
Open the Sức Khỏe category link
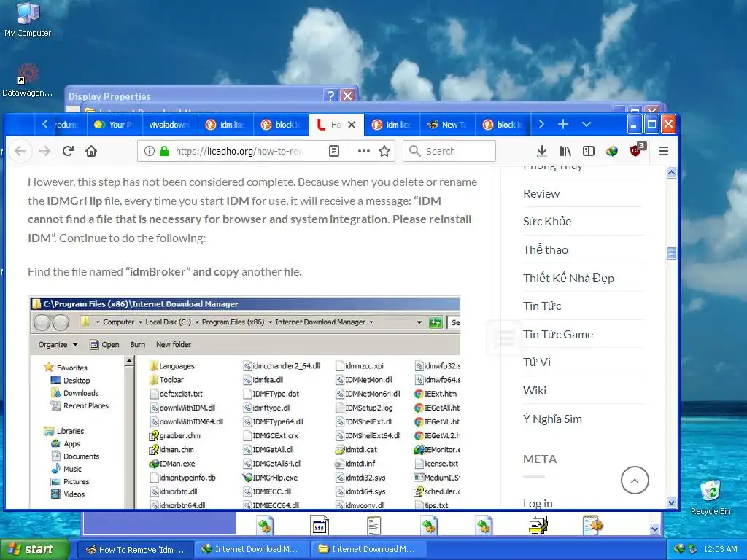(x=547, y=222)
